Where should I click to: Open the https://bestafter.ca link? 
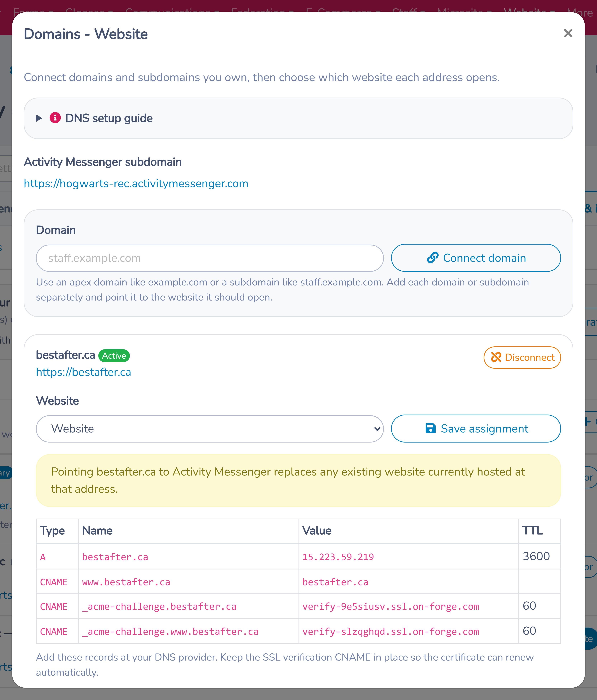(83, 372)
